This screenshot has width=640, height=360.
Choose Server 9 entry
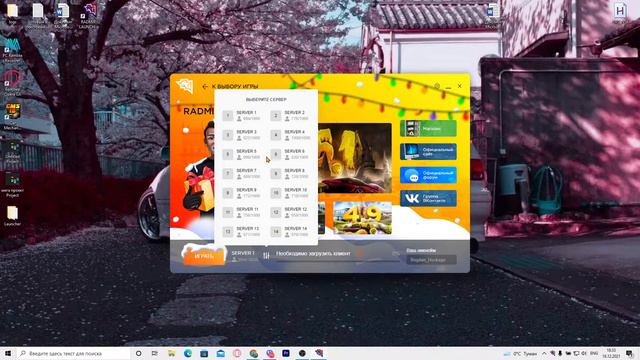[x=242, y=193]
